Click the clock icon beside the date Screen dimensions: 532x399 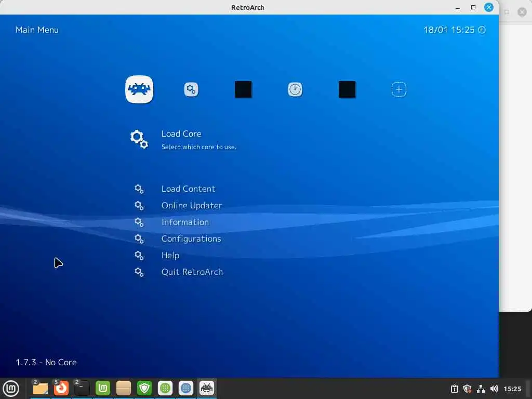pos(482,30)
